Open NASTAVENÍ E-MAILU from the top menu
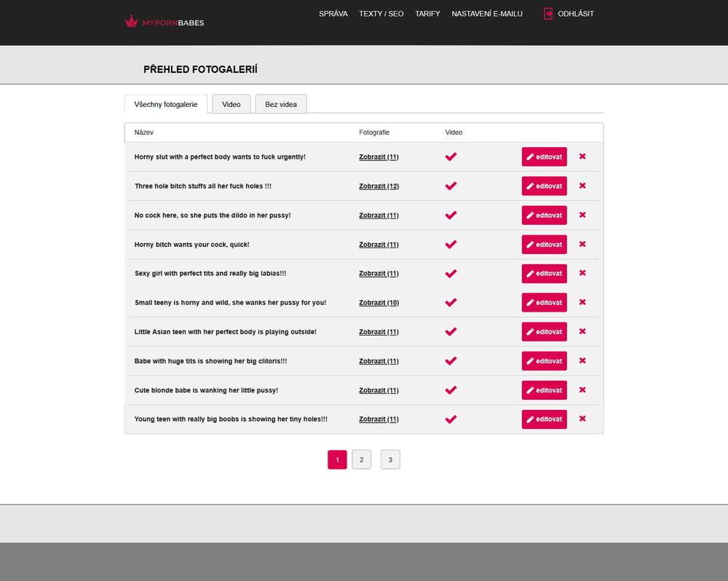Screen dimensions: 728x581 click(x=487, y=13)
